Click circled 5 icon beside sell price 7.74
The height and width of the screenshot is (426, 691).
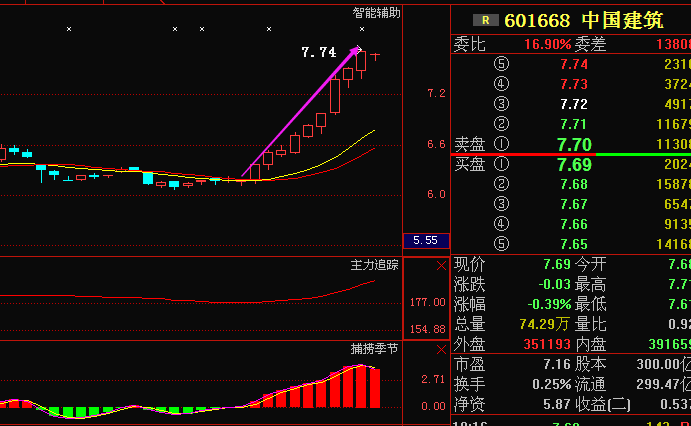pos(501,64)
